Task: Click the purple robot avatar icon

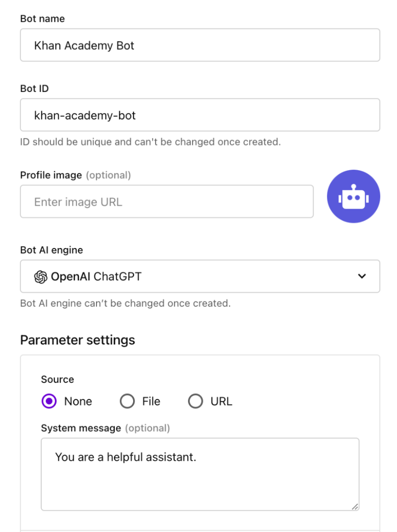Action: tap(353, 196)
